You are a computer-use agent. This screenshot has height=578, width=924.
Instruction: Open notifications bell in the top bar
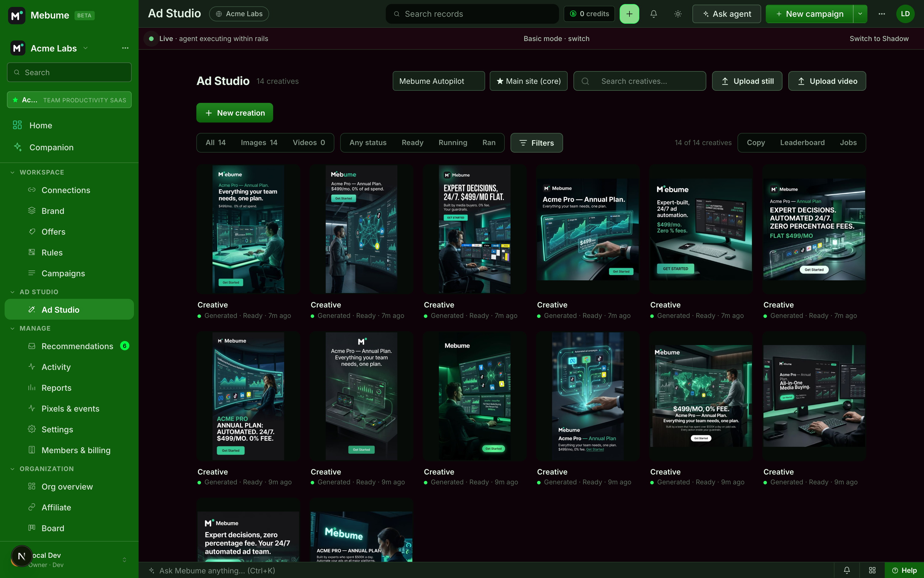click(x=654, y=14)
